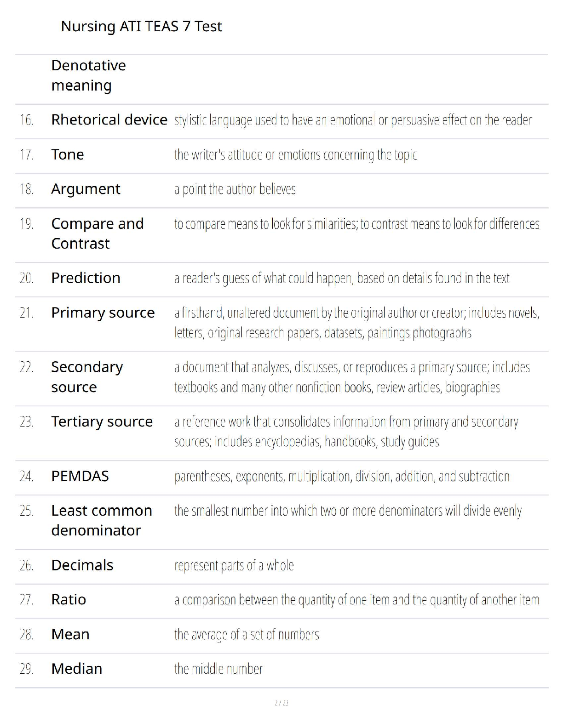Click the 'Prediction' term in row 20
This screenshot has height=728, width=563.
(x=86, y=278)
